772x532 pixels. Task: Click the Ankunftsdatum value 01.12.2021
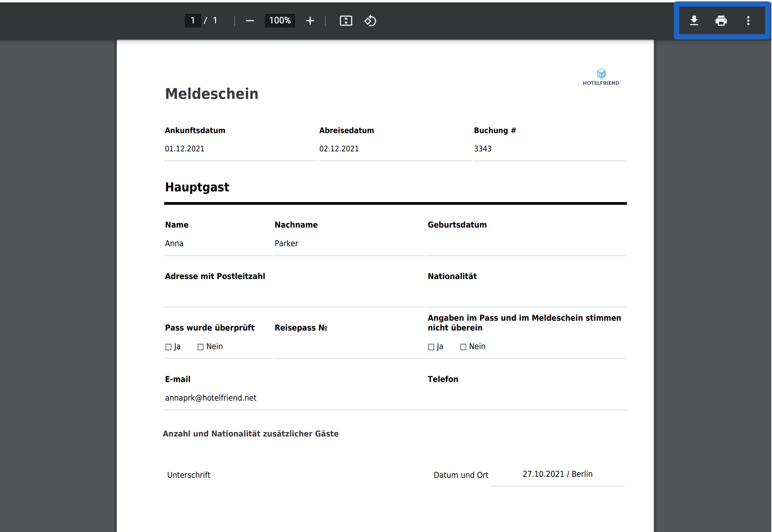[185, 149]
